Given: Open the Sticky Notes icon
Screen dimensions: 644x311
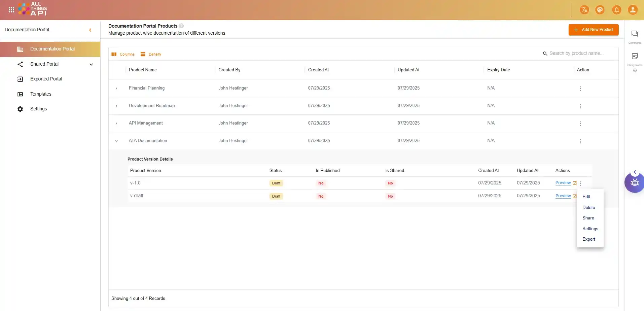Looking at the screenshot, I should [635, 57].
